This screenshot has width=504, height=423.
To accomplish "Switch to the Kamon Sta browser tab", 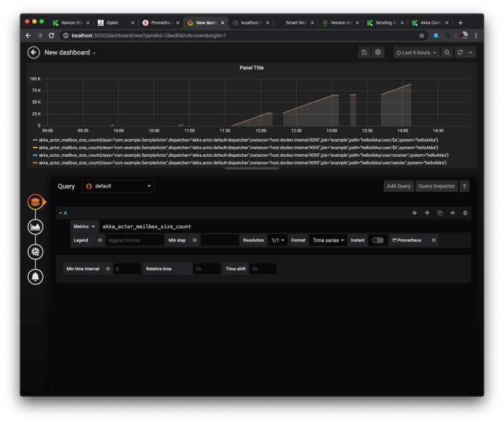I will click(72, 22).
